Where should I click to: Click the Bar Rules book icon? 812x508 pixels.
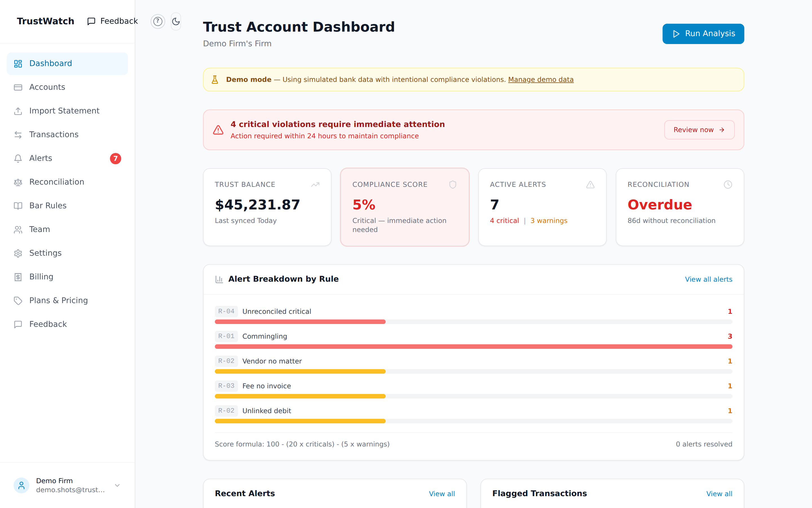pos(18,206)
